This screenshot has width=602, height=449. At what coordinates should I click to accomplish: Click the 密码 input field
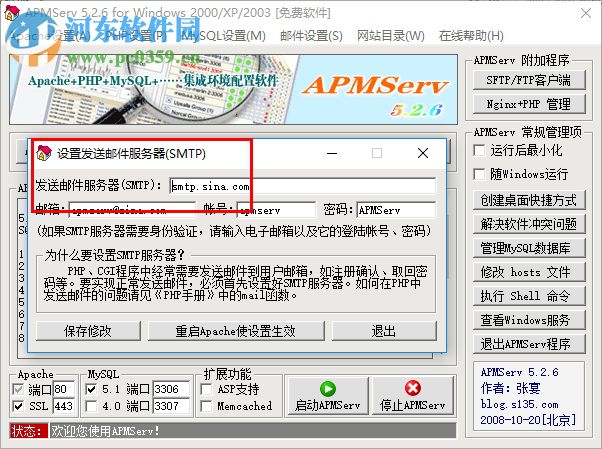tap(396, 210)
